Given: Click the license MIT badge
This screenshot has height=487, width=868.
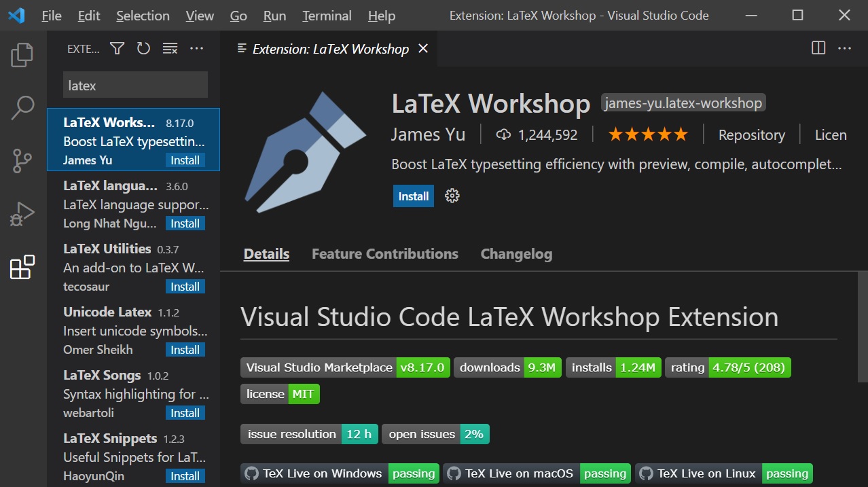Looking at the screenshot, I should 280,394.
